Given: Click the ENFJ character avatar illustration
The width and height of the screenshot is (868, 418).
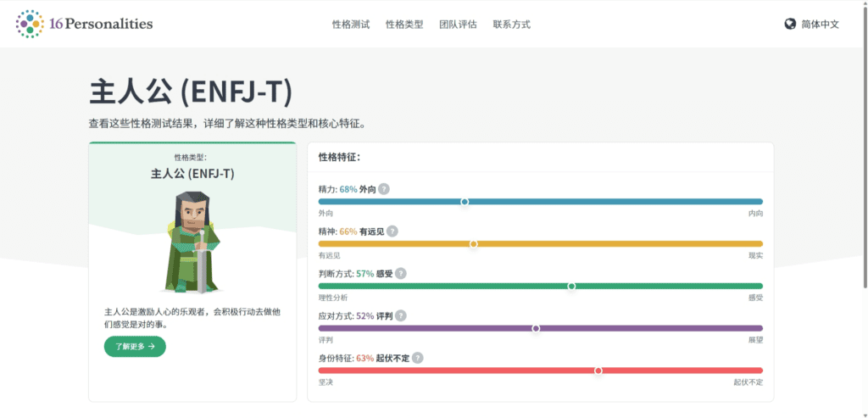Looking at the screenshot, I should pos(192,242).
